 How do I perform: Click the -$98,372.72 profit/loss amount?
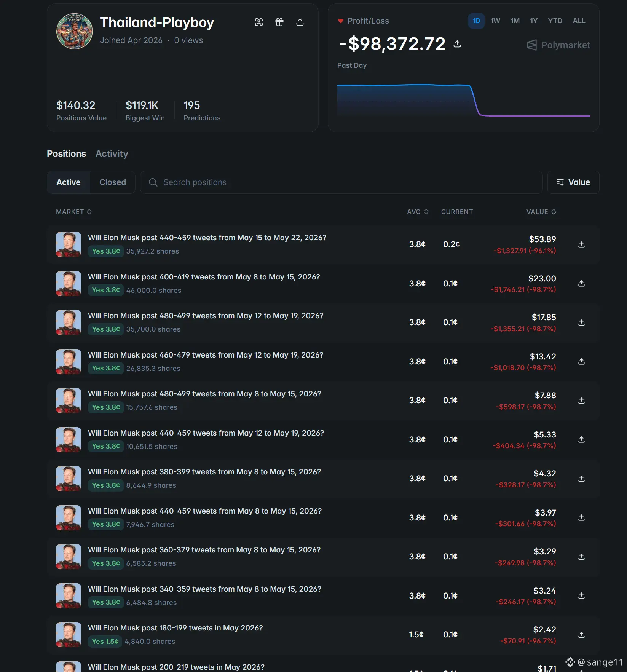click(392, 44)
